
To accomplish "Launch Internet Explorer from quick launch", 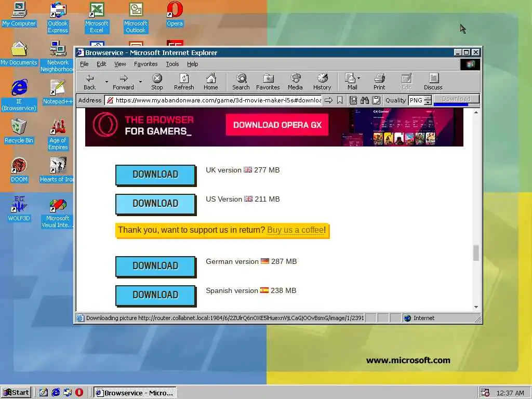I will coord(56,393).
